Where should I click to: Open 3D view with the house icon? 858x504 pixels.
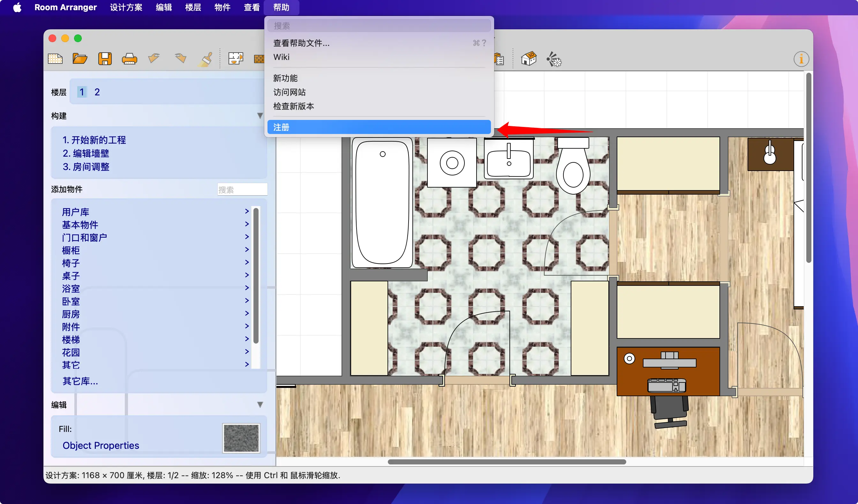pyautogui.click(x=529, y=59)
